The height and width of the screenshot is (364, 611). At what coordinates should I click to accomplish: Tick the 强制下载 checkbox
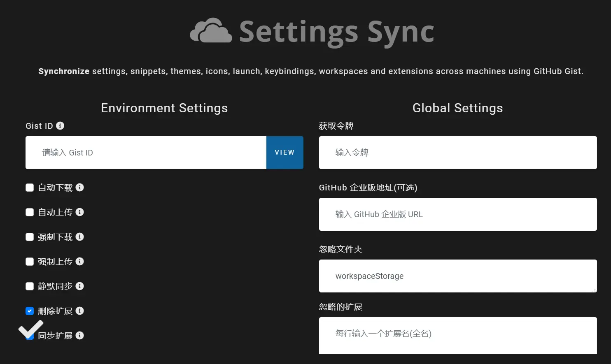(30, 237)
